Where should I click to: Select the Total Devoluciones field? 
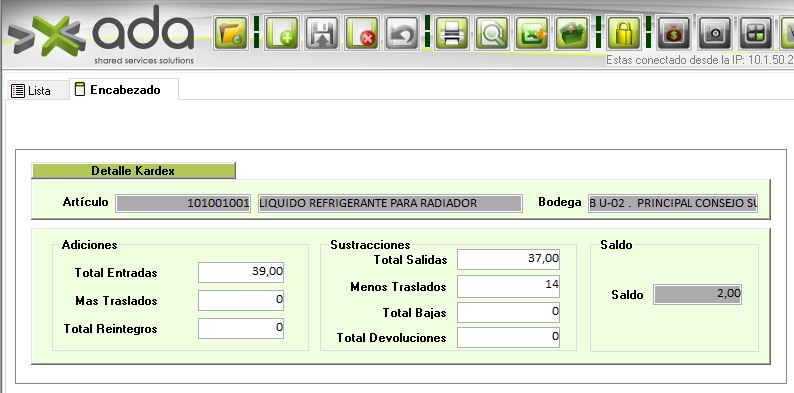[x=508, y=338]
